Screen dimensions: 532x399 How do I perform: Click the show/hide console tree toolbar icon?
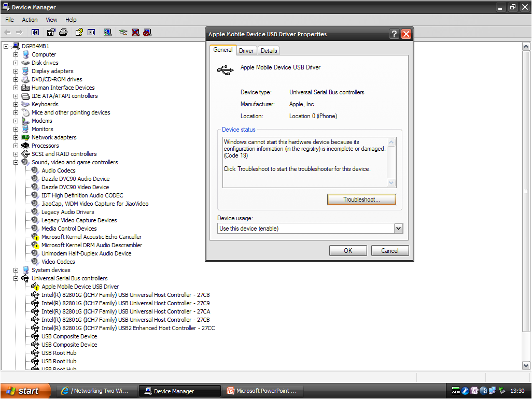click(x=35, y=33)
